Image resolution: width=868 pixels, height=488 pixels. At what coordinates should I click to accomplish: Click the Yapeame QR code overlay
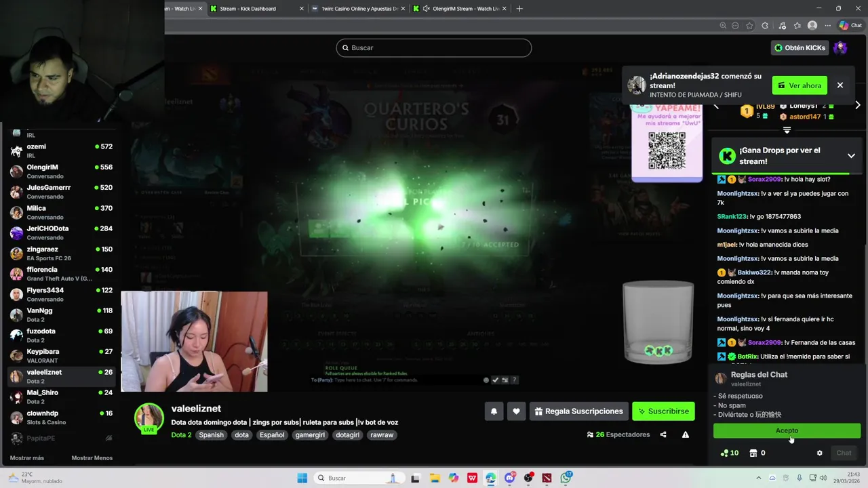click(x=667, y=150)
